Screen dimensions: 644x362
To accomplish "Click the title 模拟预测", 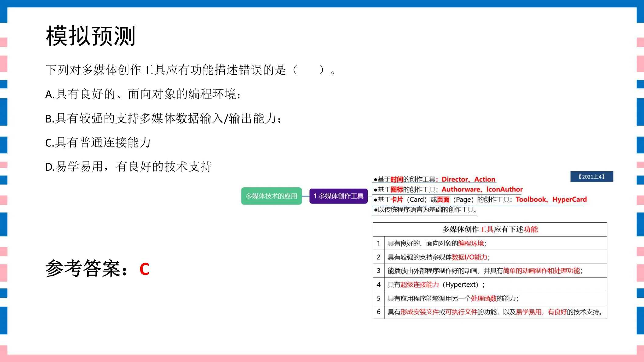I will tap(91, 36).
